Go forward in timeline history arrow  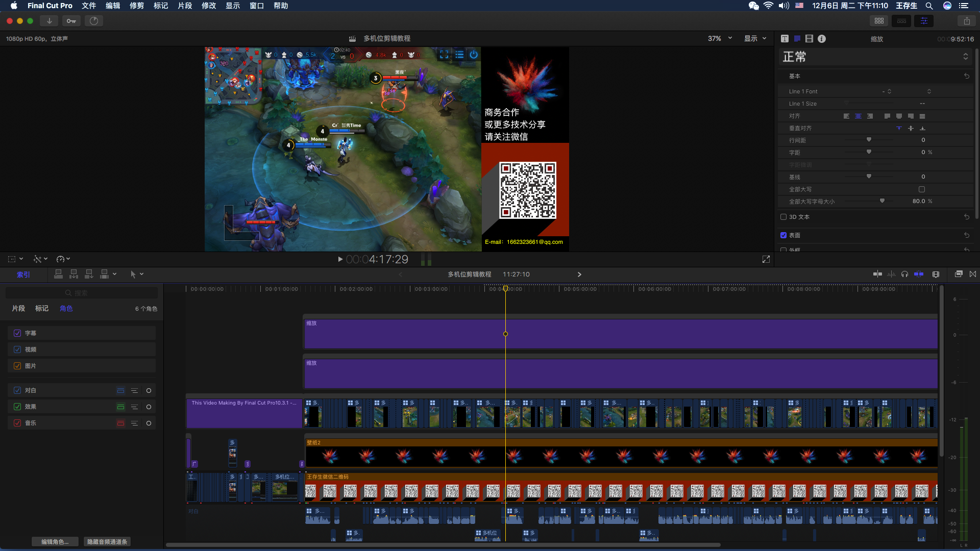click(x=579, y=274)
